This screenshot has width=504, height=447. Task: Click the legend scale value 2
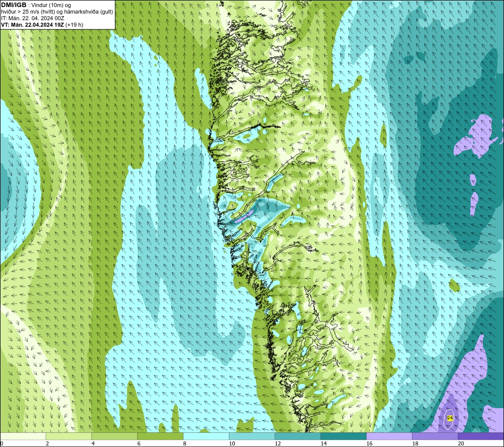47,444
